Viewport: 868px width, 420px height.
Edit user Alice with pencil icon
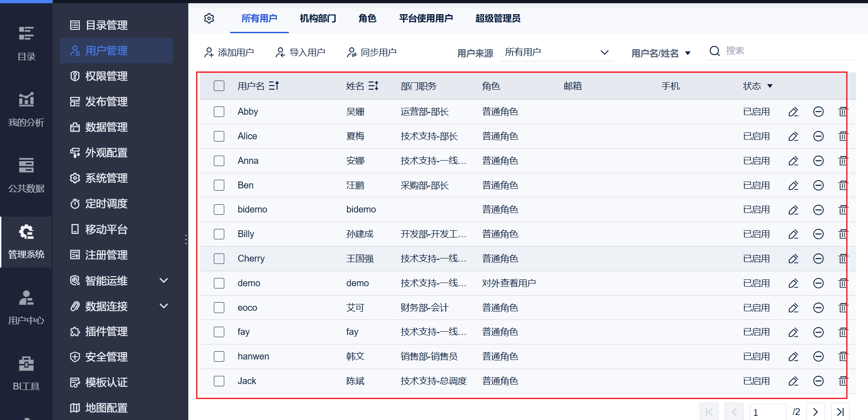pyautogui.click(x=793, y=136)
